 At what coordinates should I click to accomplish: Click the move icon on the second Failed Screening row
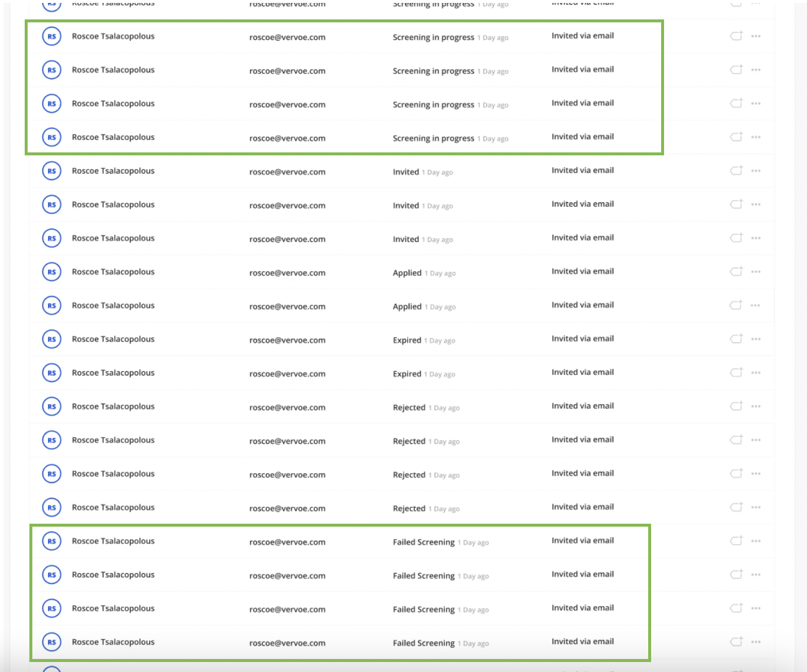pyautogui.click(x=736, y=574)
